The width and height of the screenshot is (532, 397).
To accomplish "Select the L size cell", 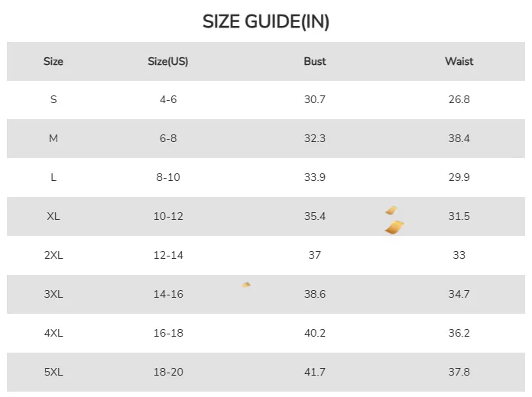I will click(x=54, y=177).
